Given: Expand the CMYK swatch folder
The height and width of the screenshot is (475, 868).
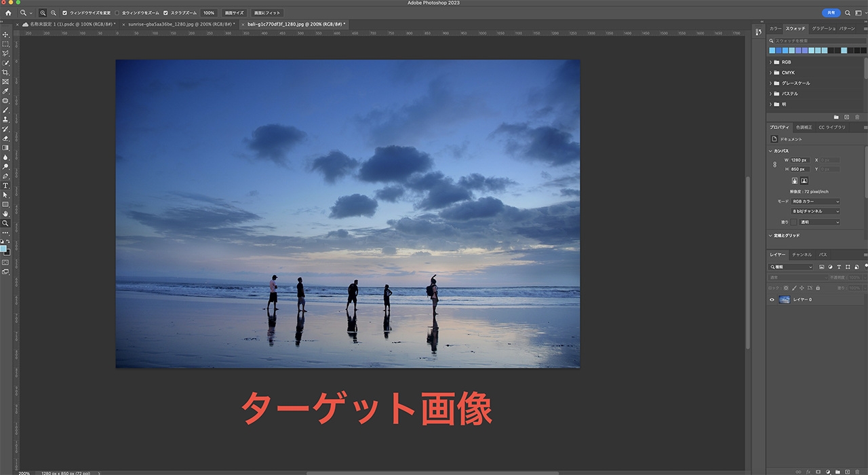Looking at the screenshot, I should [x=771, y=73].
